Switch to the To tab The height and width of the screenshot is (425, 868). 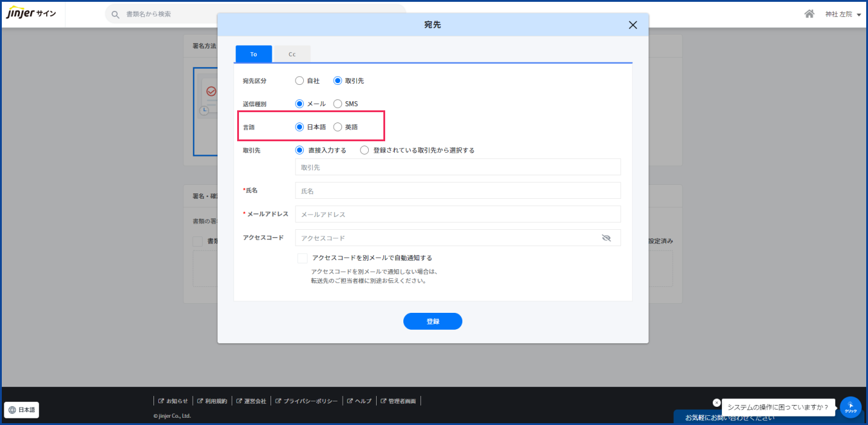pos(254,54)
